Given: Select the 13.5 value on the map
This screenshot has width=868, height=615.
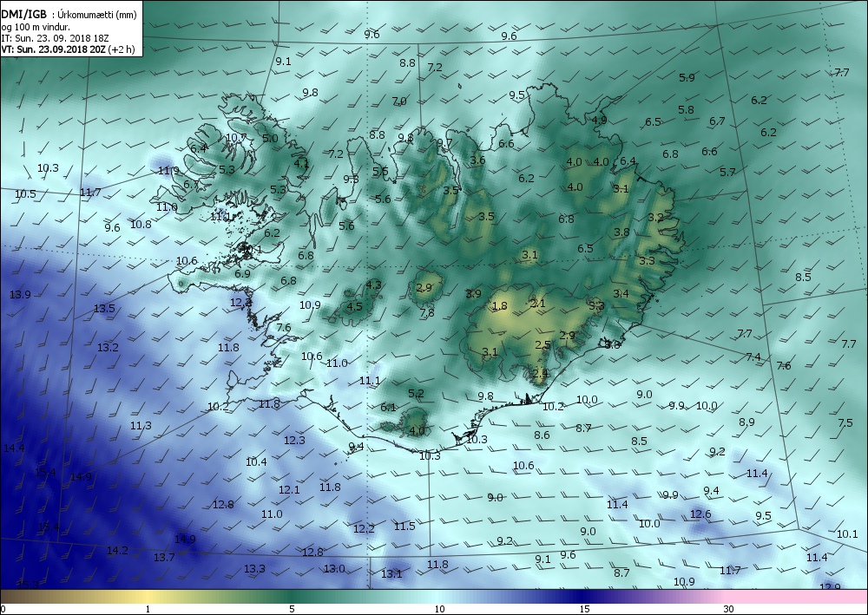Looking at the screenshot, I should click(104, 308).
